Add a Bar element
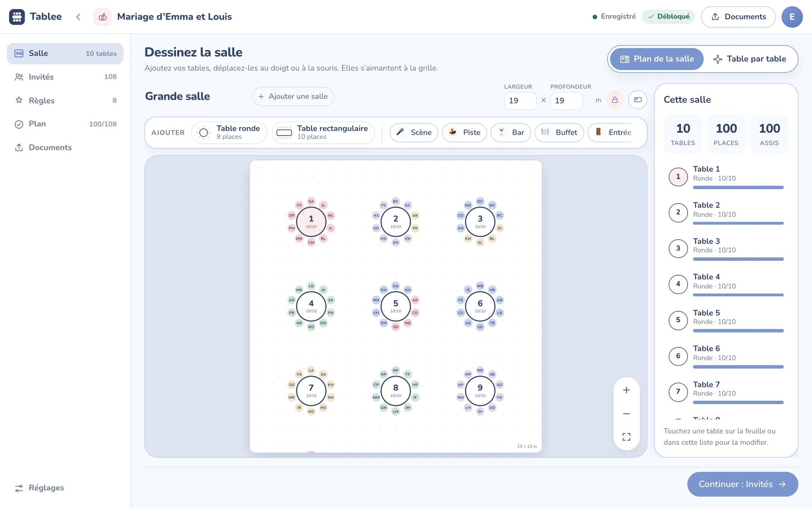This screenshot has height=508, width=812. coord(511,132)
